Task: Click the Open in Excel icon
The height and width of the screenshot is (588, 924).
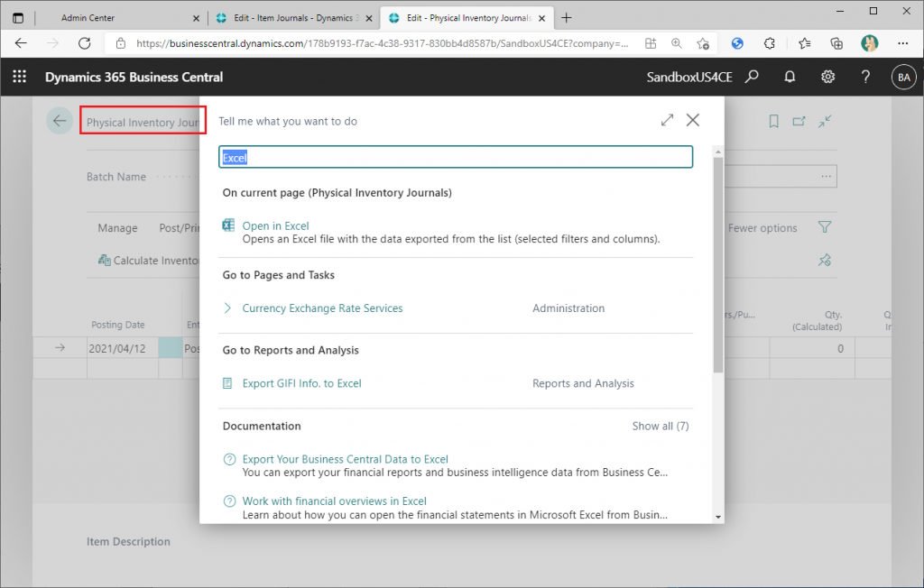Action: pyautogui.click(x=228, y=225)
